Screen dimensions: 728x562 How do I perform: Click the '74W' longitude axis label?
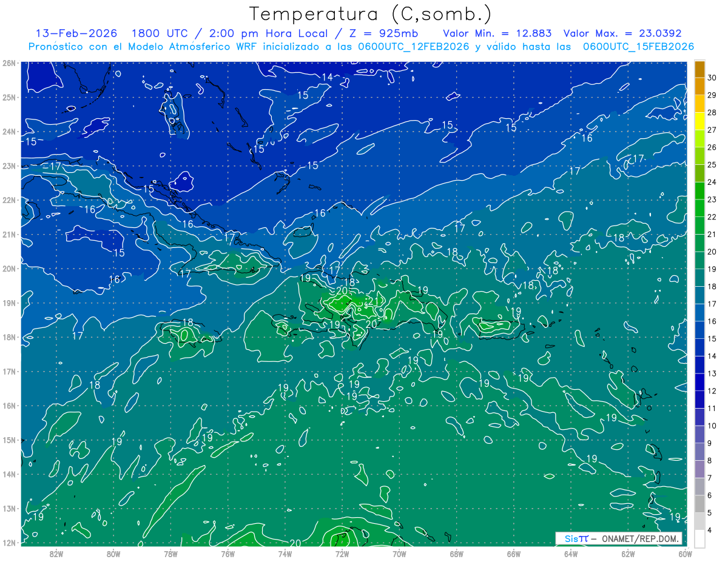pyautogui.click(x=285, y=553)
